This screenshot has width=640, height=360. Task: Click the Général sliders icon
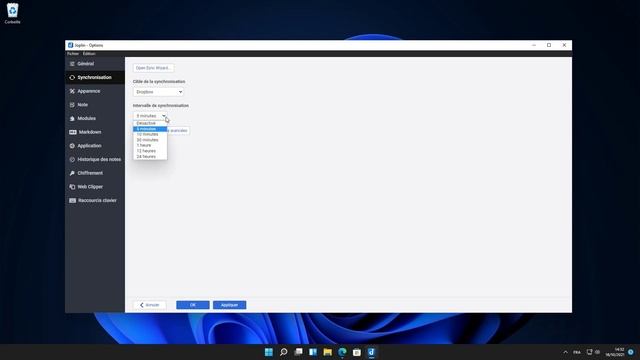[x=72, y=64]
